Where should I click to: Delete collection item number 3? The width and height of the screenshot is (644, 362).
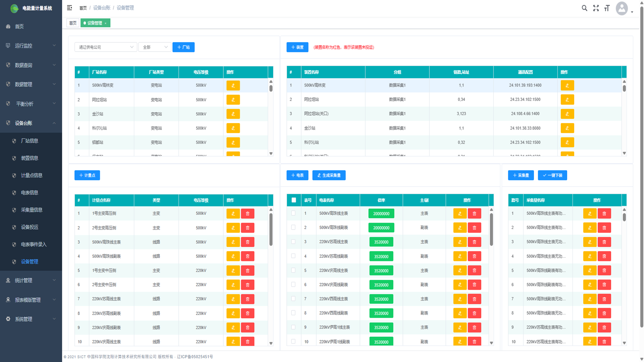(604, 242)
